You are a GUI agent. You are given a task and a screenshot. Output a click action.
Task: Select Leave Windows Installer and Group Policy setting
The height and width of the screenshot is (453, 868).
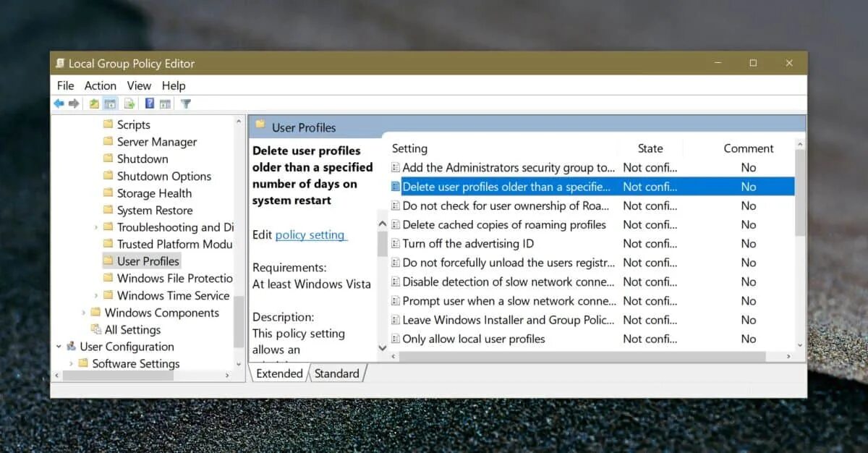click(x=591, y=320)
